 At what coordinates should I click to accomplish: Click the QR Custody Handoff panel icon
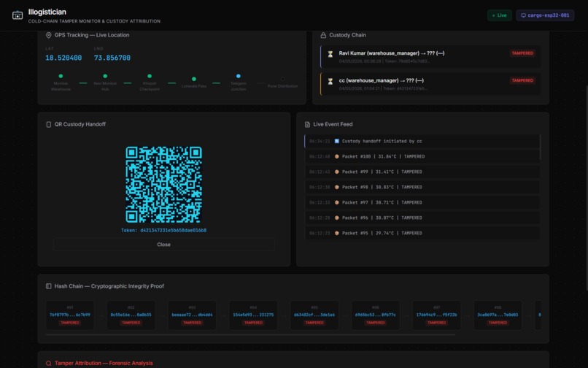(x=48, y=124)
